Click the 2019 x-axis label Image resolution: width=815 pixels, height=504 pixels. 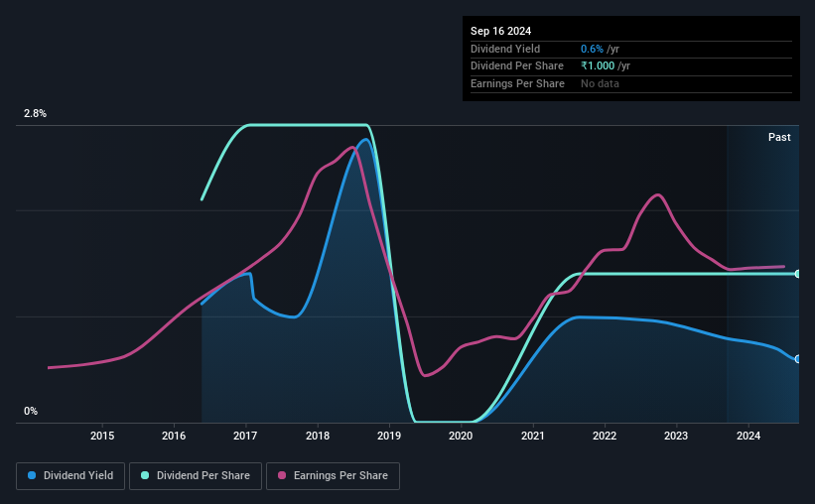point(389,436)
